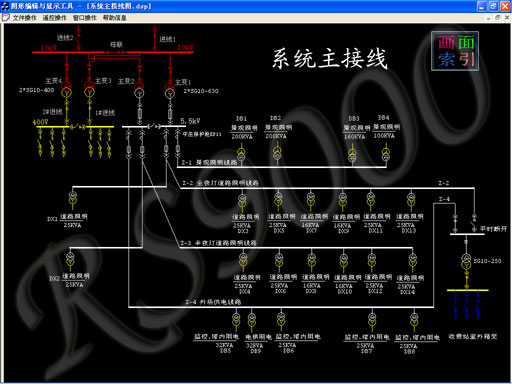
Task: Toggle the 母联 bus-tie breaker on 10kV bus
Action: (116, 52)
